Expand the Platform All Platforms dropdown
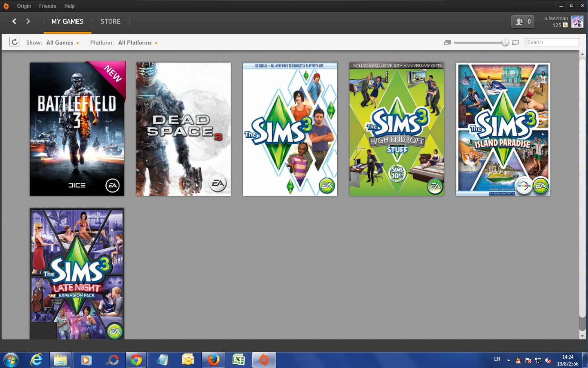The width and height of the screenshot is (588, 368). pos(138,43)
